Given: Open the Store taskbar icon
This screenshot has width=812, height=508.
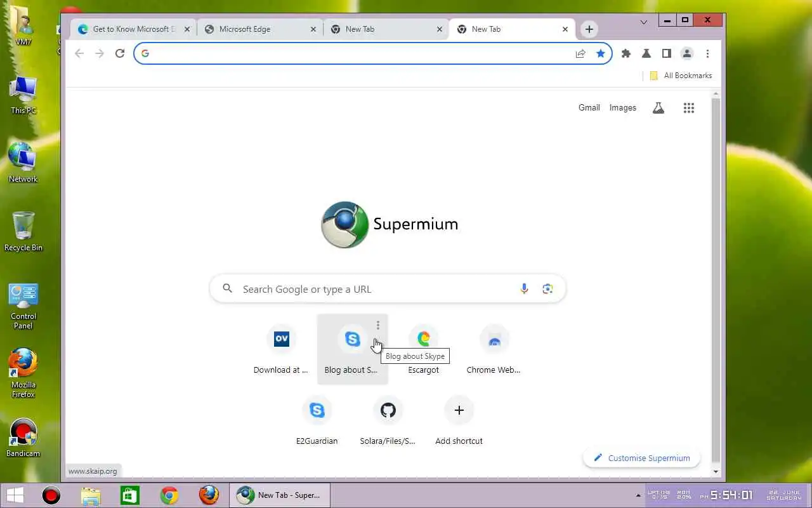Looking at the screenshot, I should point(130,495).
